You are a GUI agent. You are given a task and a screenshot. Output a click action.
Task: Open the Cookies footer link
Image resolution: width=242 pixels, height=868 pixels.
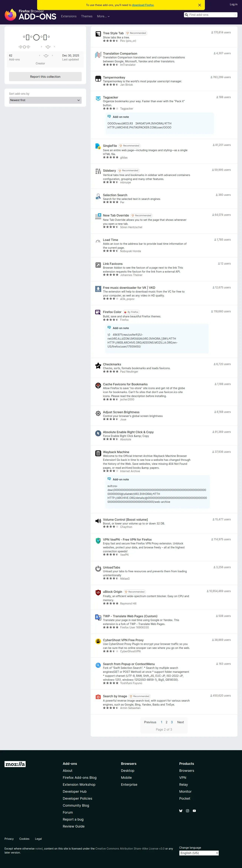coord(24,839)
